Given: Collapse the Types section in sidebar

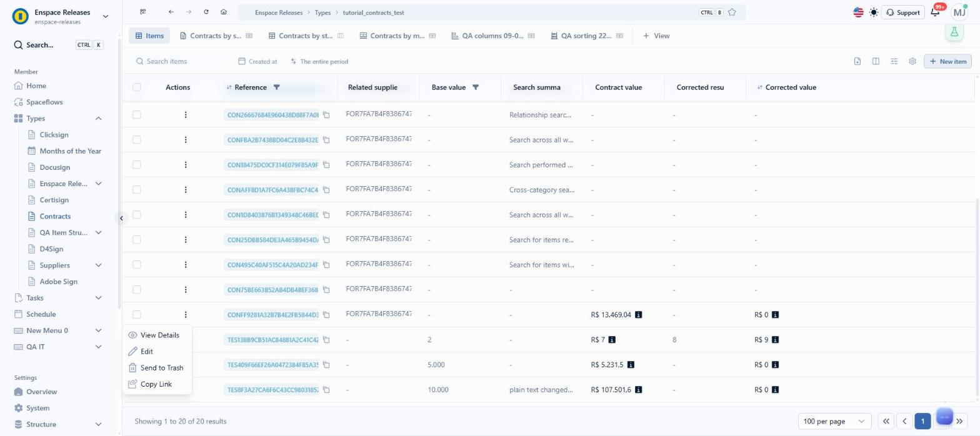Looking at the screenshot, I should (98, 119).
